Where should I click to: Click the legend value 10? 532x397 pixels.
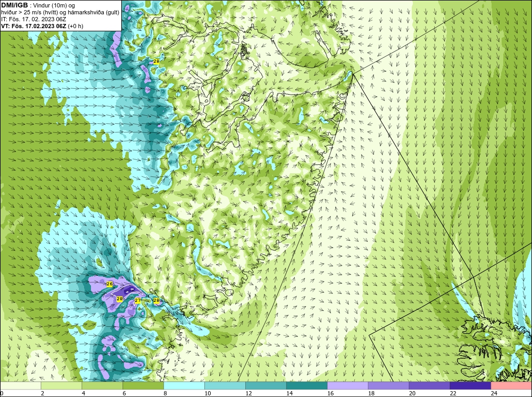pos(207,393)
